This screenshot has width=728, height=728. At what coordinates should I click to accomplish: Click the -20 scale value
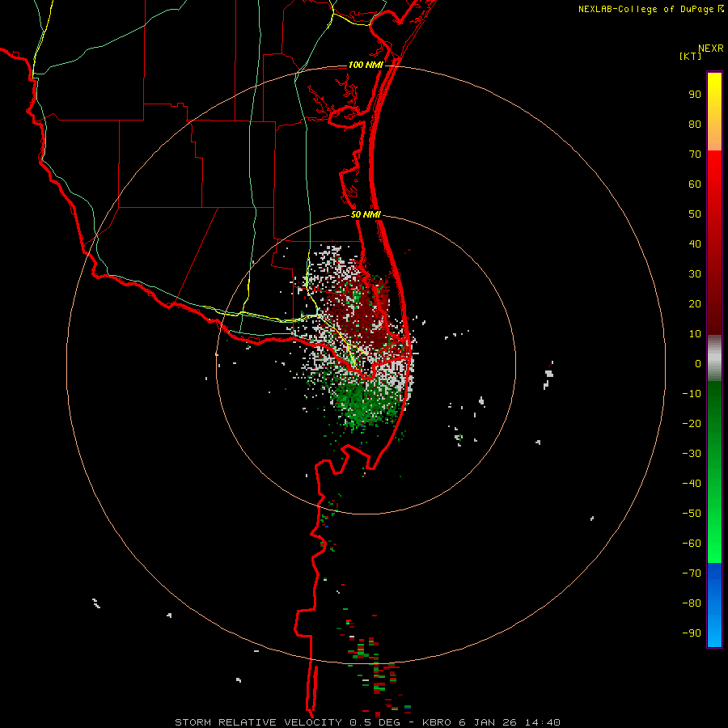click(x=692, y=423)
